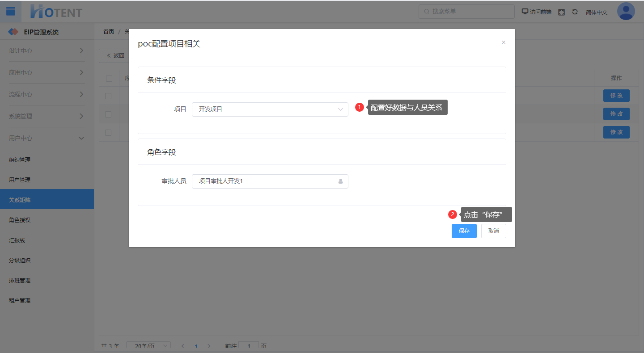
Task: Click the 返回 back button
Action: (x=115, y=56)
